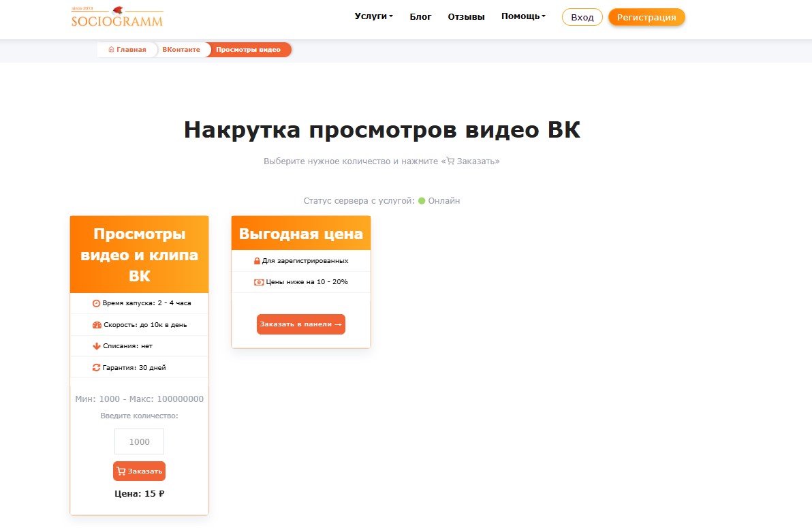This screenshot has width=812, height=528.
Task: Open the Отзывы page
Action: [x=466, y=16]
